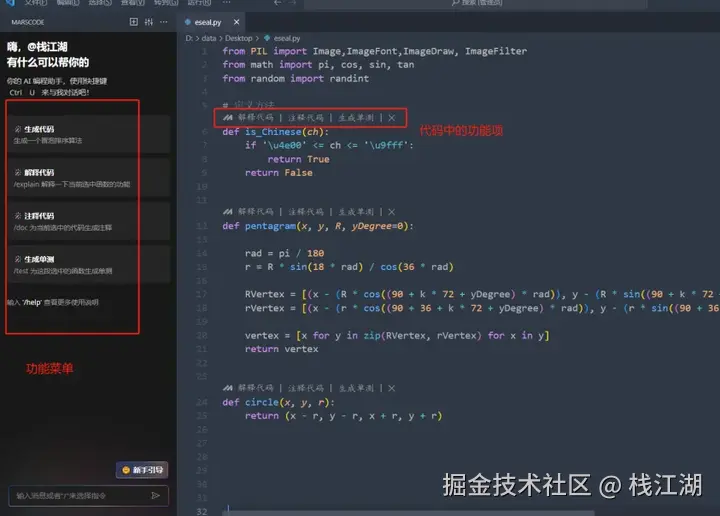This screenshot has height=516, width=720.
Task: Open the 文件(F) menu
Action: (36, 2)
